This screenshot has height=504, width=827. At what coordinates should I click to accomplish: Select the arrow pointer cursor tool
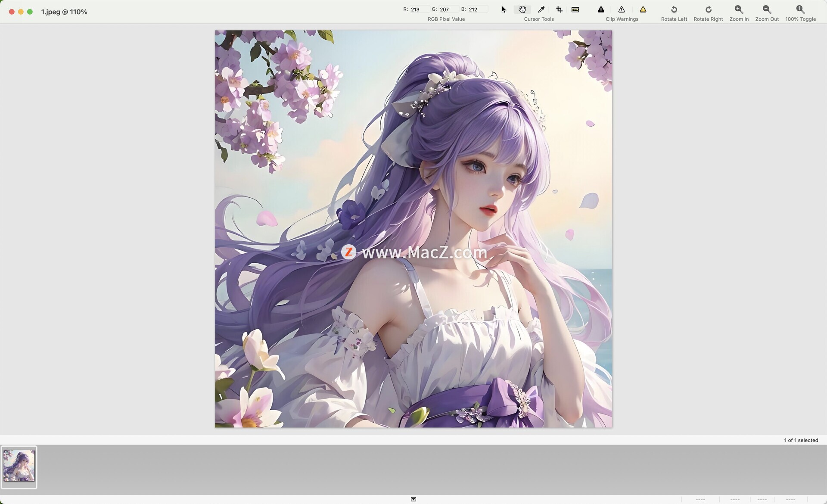point(504,9)
